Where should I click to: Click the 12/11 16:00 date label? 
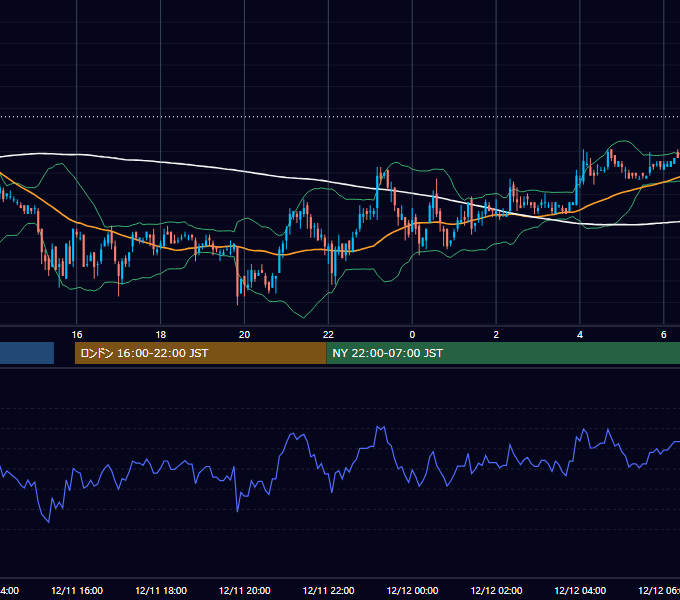coord(77,591)
